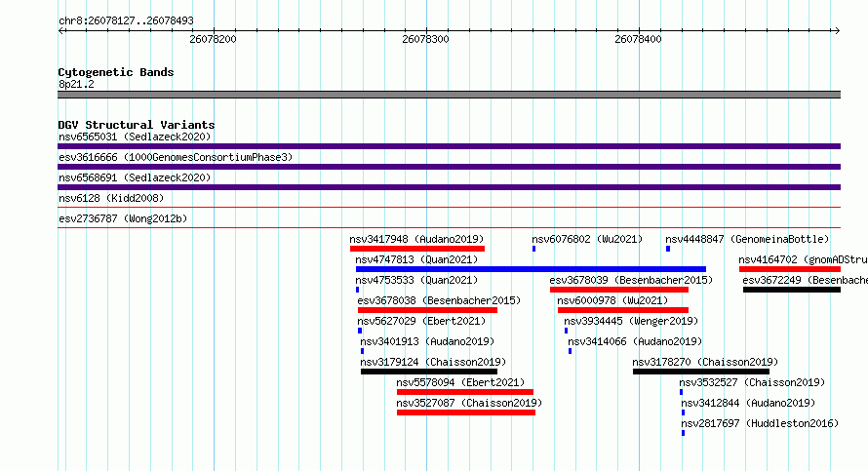Image resolution: width=868 pixels, height=471 pixels.
Task: Select nsv3414066 (Audano2019) label
Action: point(635,341)
